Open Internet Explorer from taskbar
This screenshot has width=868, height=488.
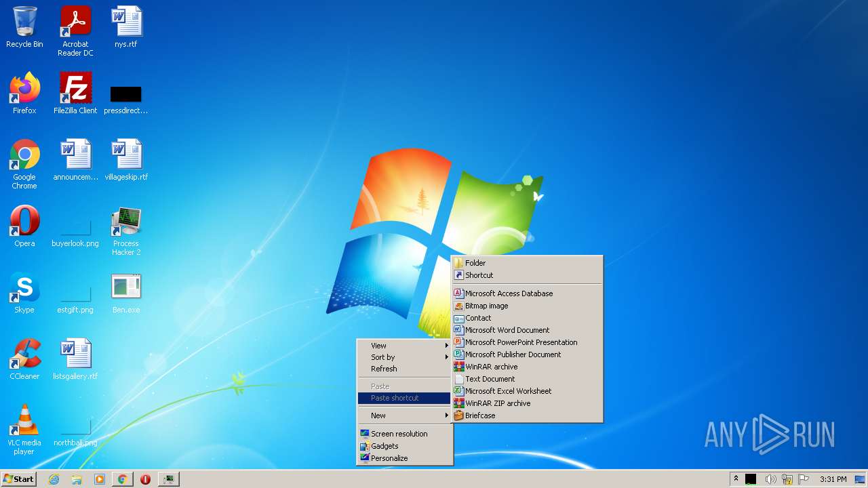pyautogui.click(x=54, y=479)
